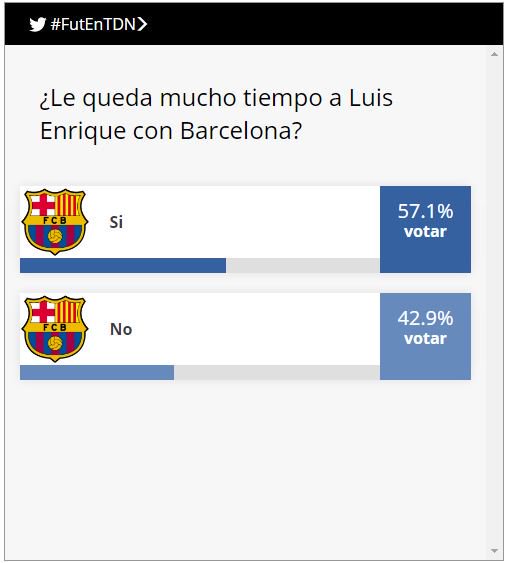508x563 pixels.
Task: Open the #FutEnTDN hashtag link
Action: pos(93,24)
